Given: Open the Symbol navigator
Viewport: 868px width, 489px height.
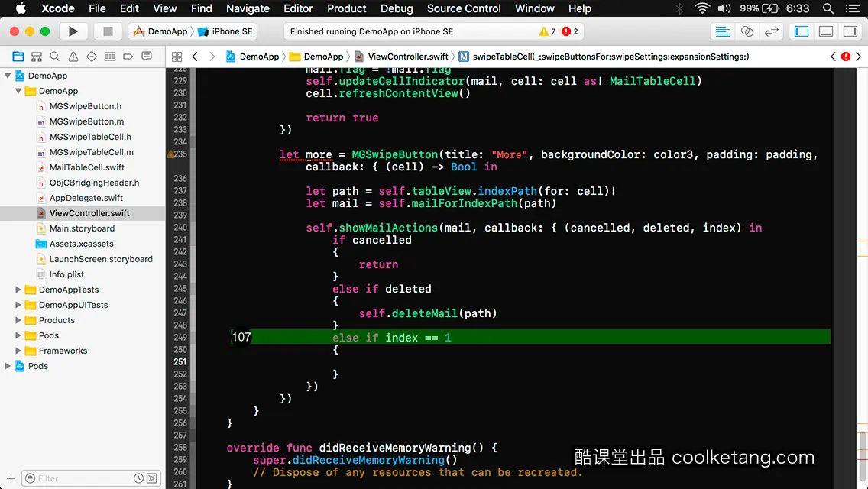Looking at the screenshot, I should [37, 57].
